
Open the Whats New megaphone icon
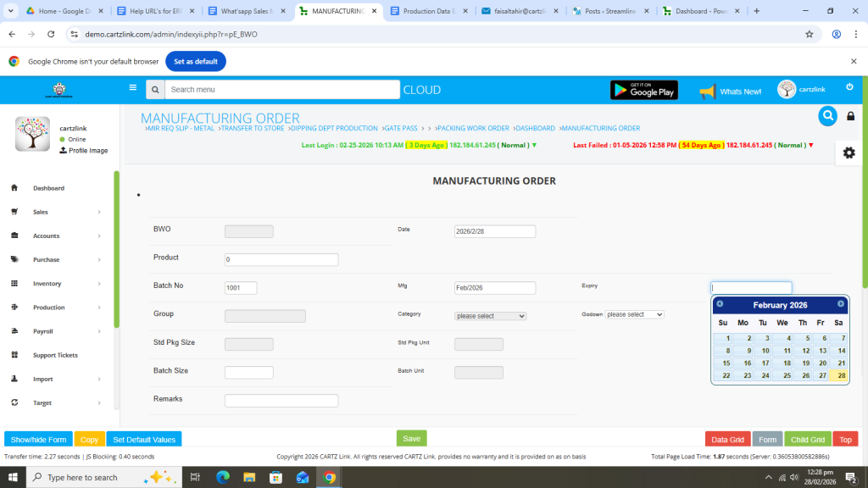pos(708,91)
